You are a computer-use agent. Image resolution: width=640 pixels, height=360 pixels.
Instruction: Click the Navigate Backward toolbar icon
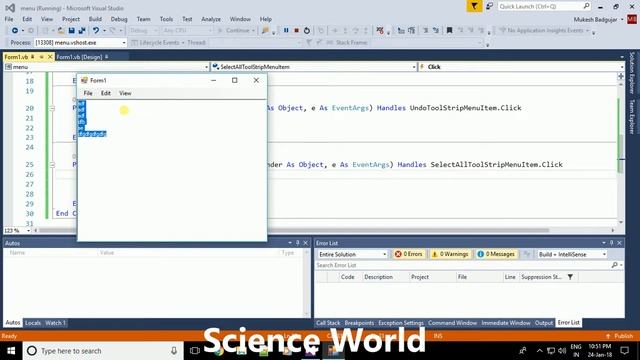click(15, 31)
